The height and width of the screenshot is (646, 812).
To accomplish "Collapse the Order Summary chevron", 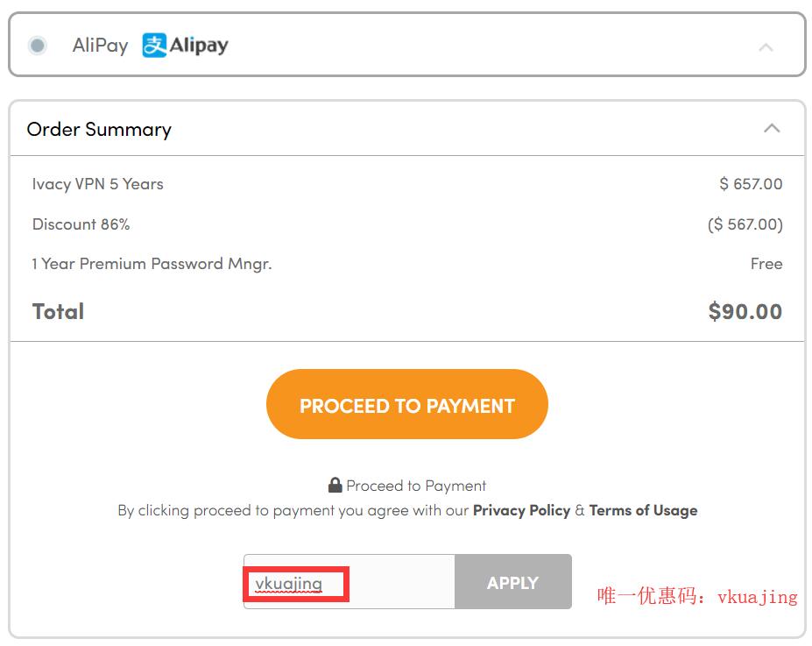I will click(x=771, y=129).
